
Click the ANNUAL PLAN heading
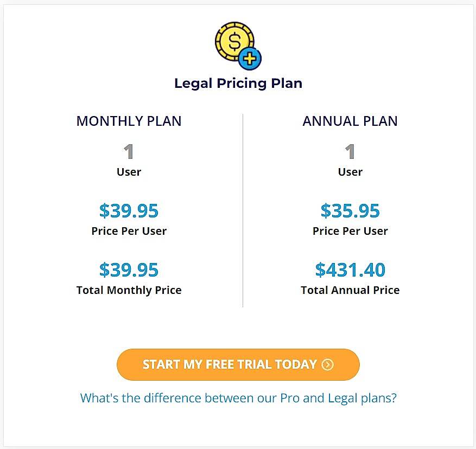(x=350, y=121)
